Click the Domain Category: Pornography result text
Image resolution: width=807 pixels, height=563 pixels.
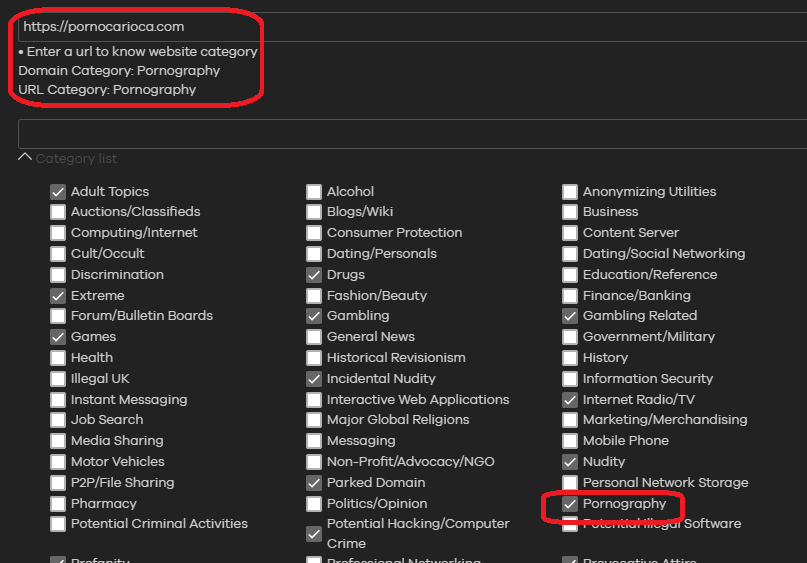[x=119, y=71]
